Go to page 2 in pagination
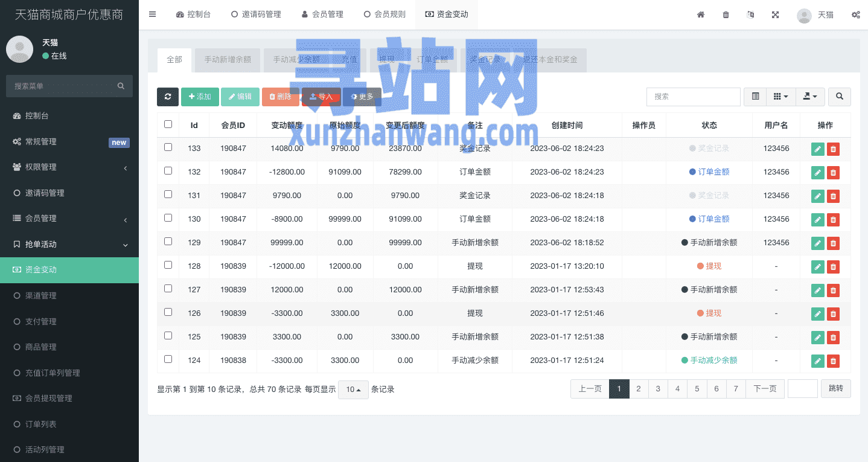 (638, 389)
